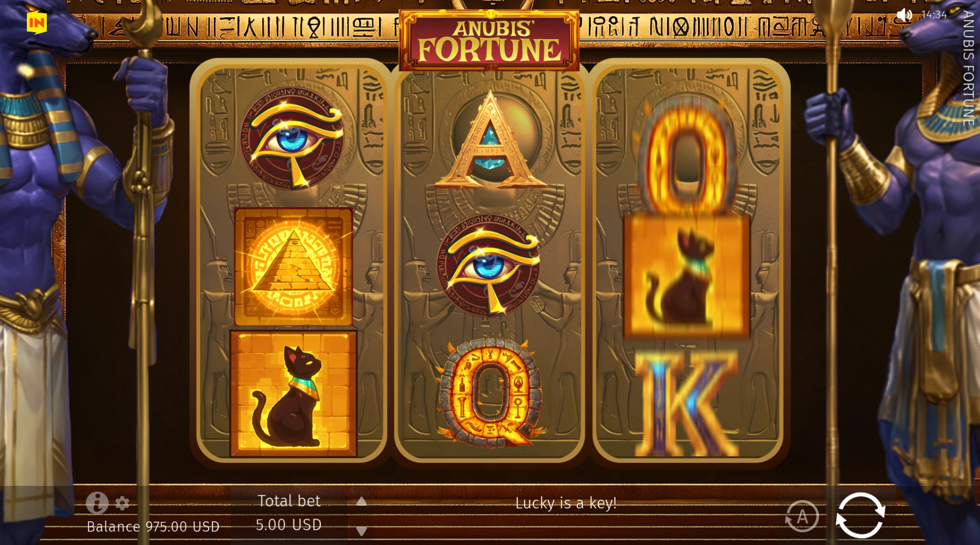
Task: Increase total bet with up arrow
Action: pos(361,501)
